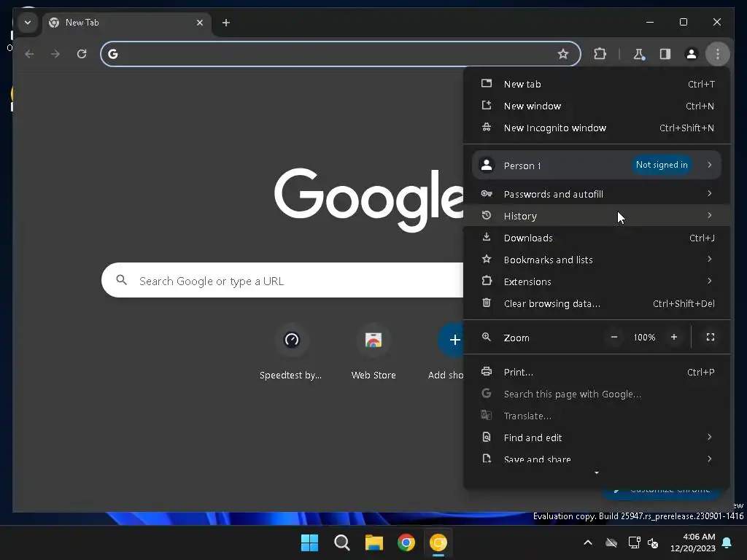Expand the Extensions submenu
The height and width of the screenshot is (560, 747).
pyautogui.click(x=597, y=281)
